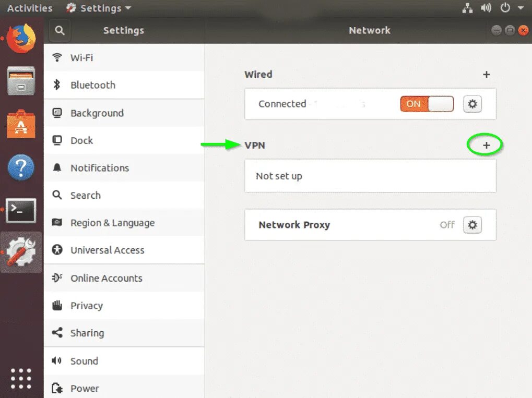The width and height of the screenshot is (532, 398).
Task: Open Region & Language label
Action: [113, 223]
